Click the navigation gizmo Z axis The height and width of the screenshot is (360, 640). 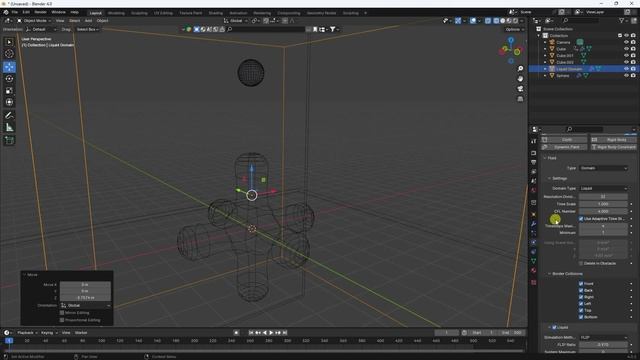pyautogui.click(x=511, y=40)
